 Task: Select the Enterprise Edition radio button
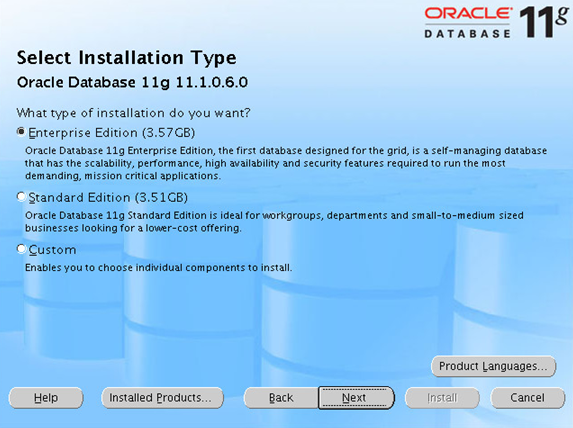21,132
